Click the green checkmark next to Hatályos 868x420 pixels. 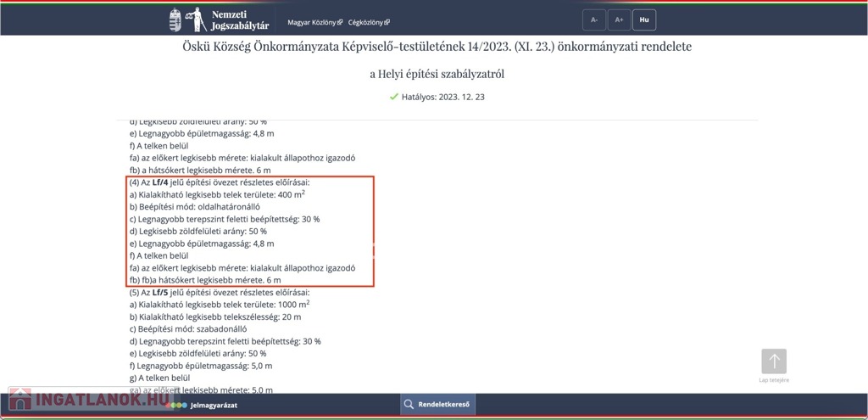coord(393,98)
